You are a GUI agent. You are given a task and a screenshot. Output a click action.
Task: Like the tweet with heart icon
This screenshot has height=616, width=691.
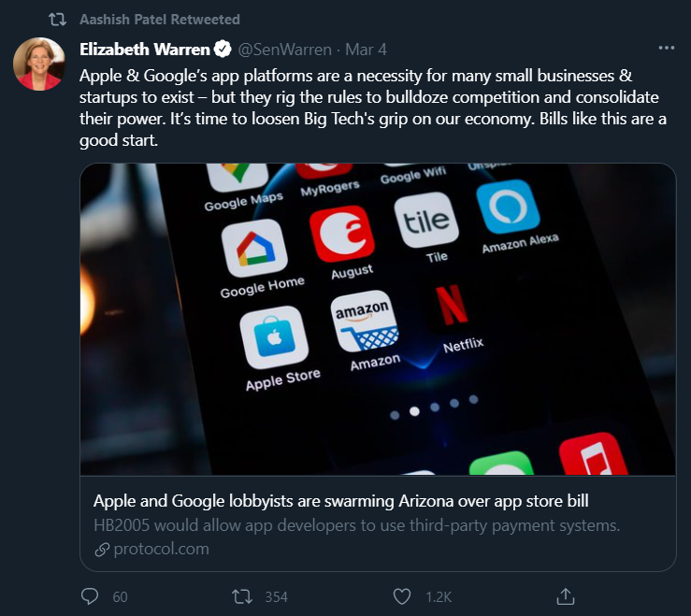coord(402,596)
